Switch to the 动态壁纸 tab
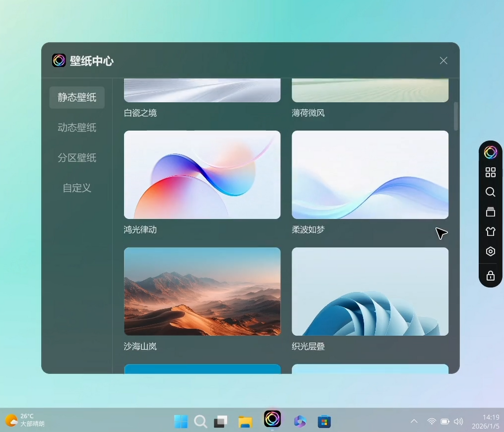This screenshot has width=504, height=432. (x=77, y=128)
